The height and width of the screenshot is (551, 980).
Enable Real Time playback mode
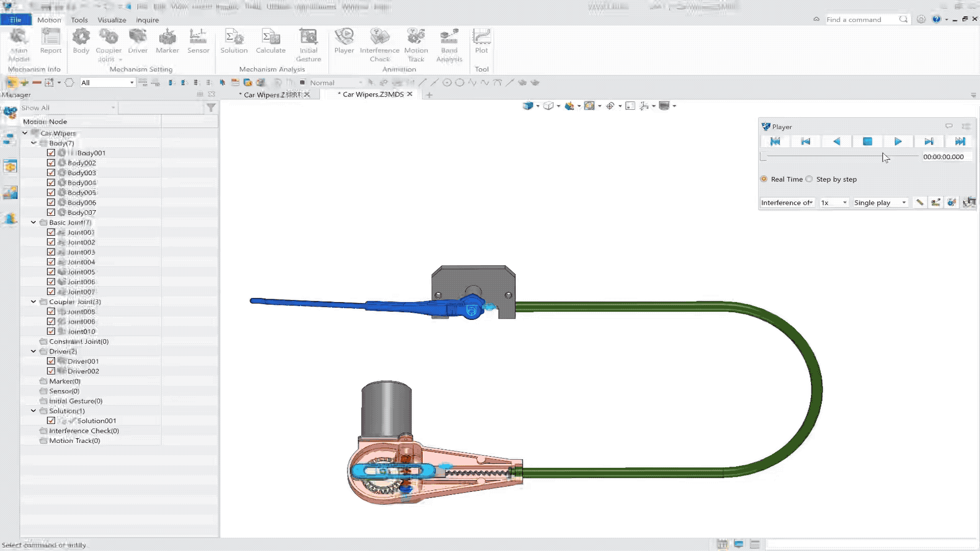(x=765, y=178)
